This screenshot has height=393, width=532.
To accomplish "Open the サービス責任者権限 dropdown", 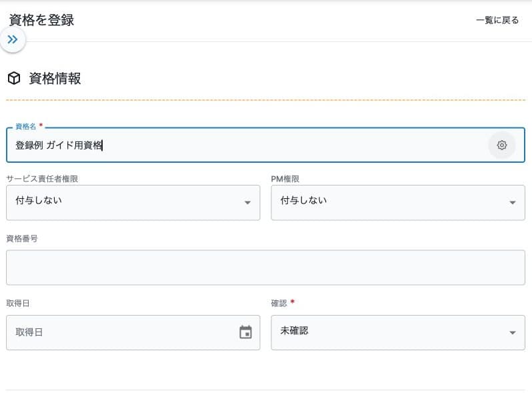I will tap(133, 202).
